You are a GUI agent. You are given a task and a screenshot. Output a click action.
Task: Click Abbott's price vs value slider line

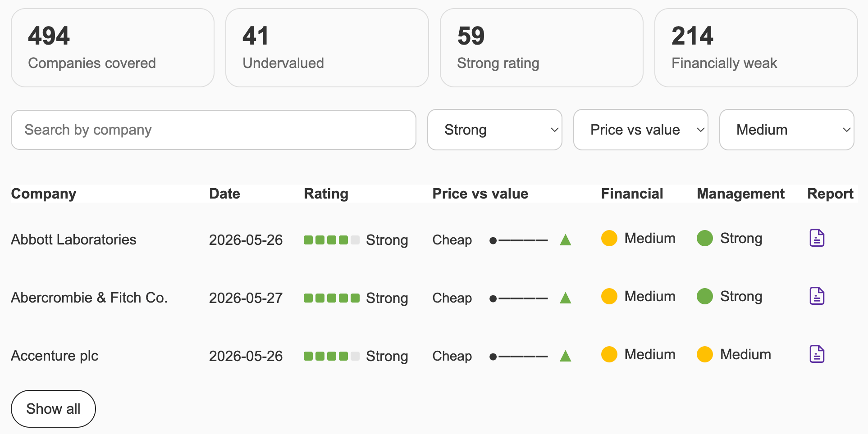pos(519,240)
